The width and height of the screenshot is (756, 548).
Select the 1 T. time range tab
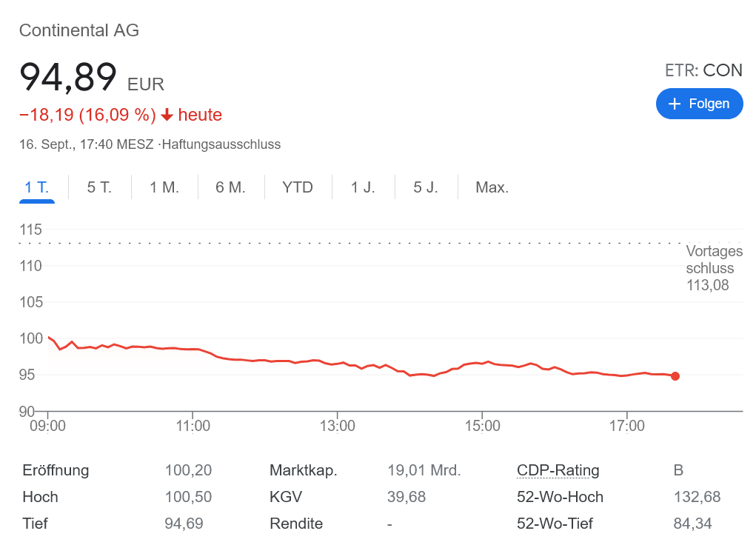coord(36,187)
